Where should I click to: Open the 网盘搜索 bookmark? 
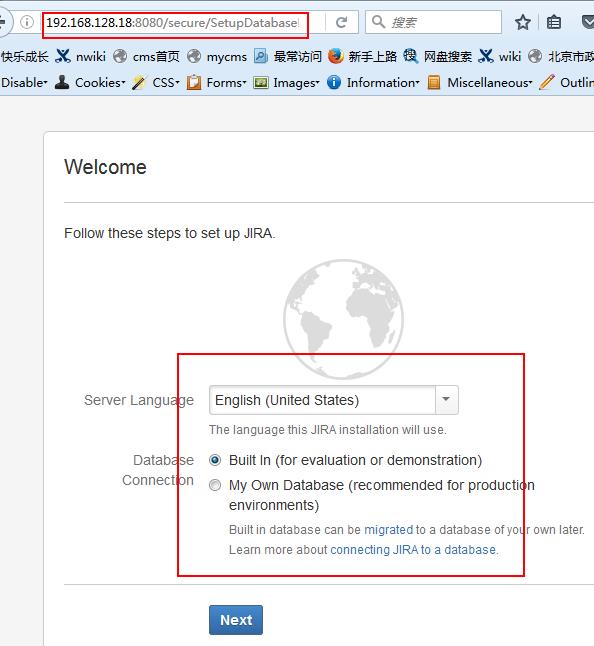(x=437, y=56)
